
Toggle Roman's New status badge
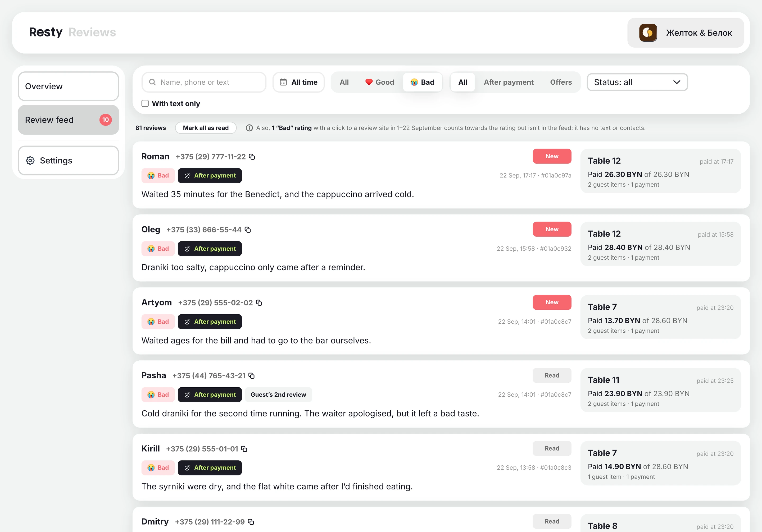tap(552, 156)
